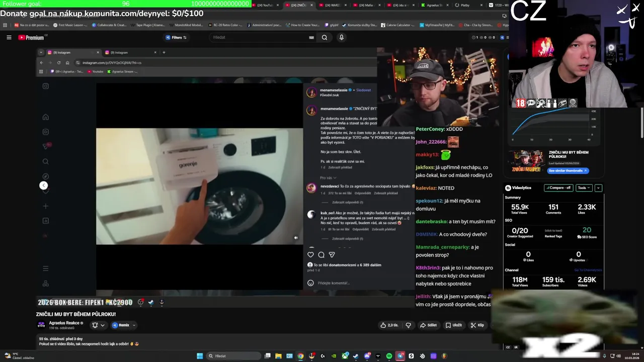Expand Zobrazit odpovědi under nevzdavaci comment
The image size is (644, 362).
pyautogui.click(x=348, y=202)
